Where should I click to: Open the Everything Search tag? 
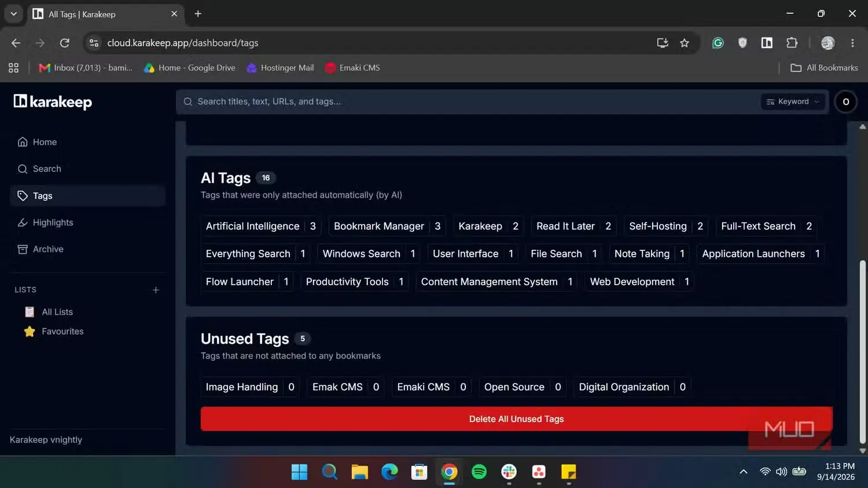tap(255, 254)
